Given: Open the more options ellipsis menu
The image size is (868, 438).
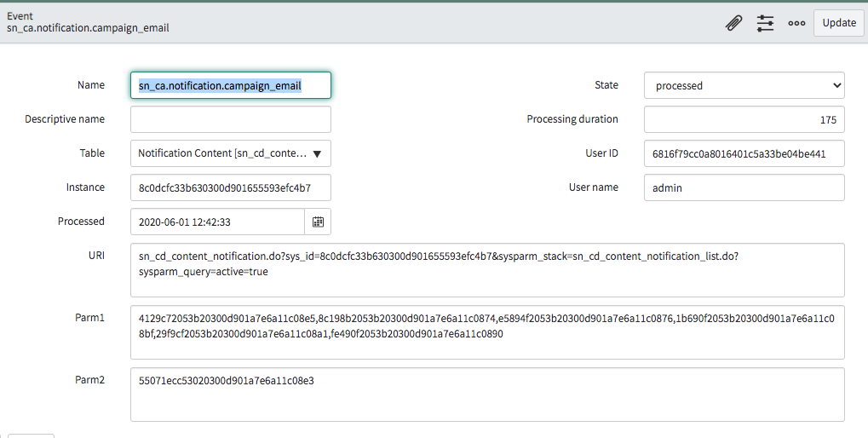Looking at the screenshot, I should [x=796, y=23].
